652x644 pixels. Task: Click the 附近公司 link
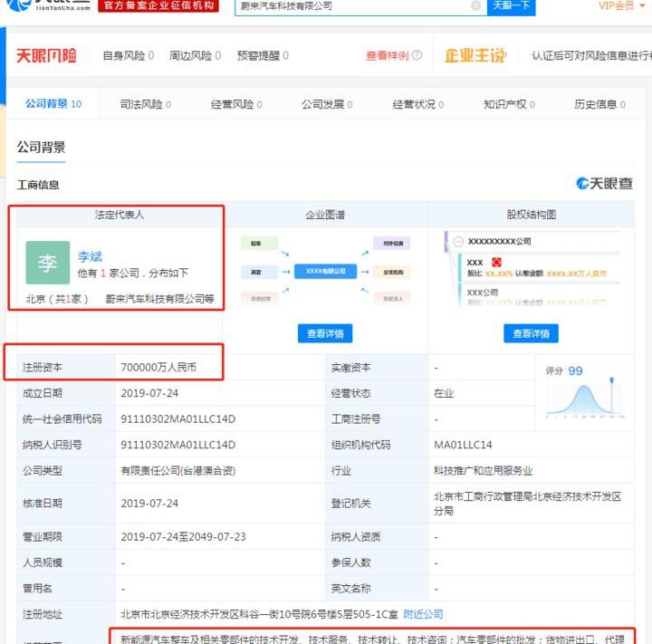(423, 614)
